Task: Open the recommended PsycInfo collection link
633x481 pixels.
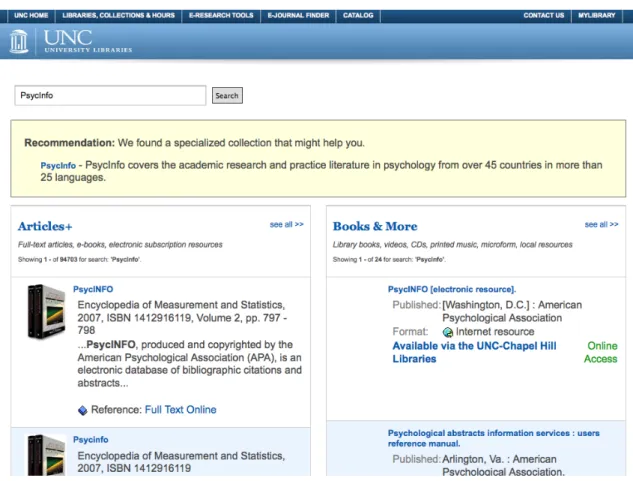Action: (58, 166)
